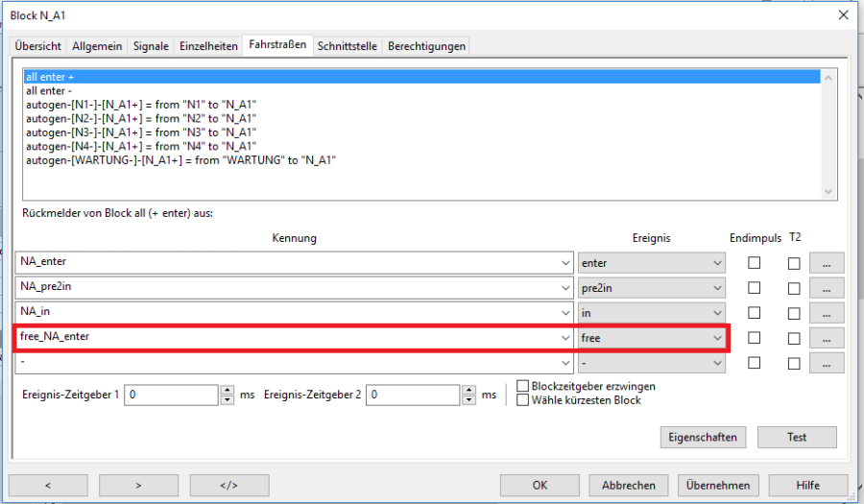Increase Ereignis-Zeitgeber 1 spinner value

[x=227, y=390]
